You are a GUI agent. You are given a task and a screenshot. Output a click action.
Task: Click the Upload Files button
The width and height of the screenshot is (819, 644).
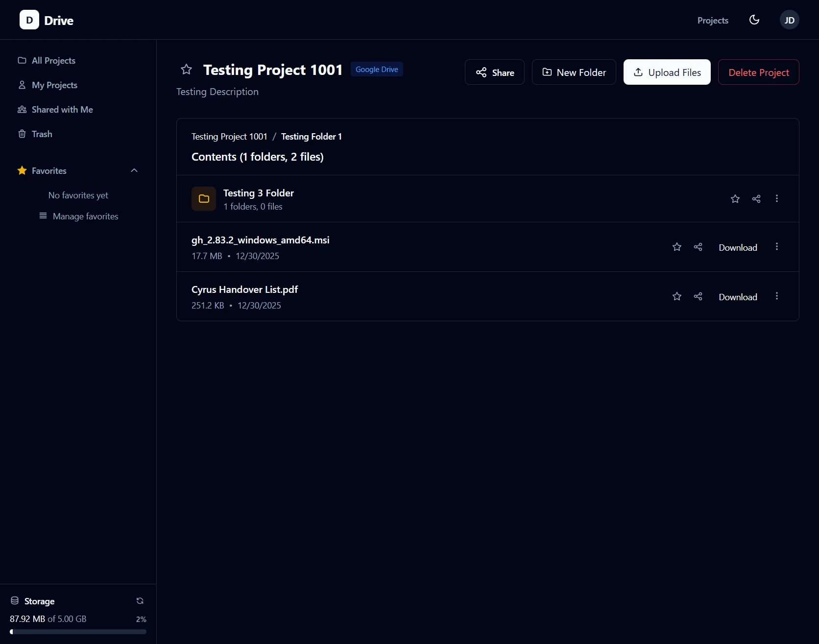point(667,72)
